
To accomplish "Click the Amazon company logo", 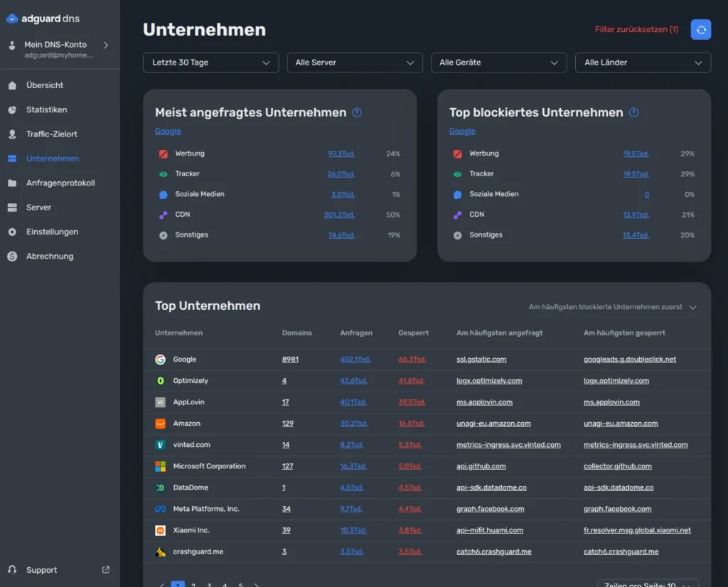I will point(160,424).
